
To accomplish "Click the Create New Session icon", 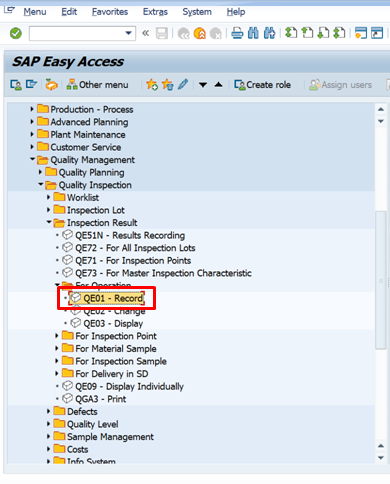I will point(361,33).
